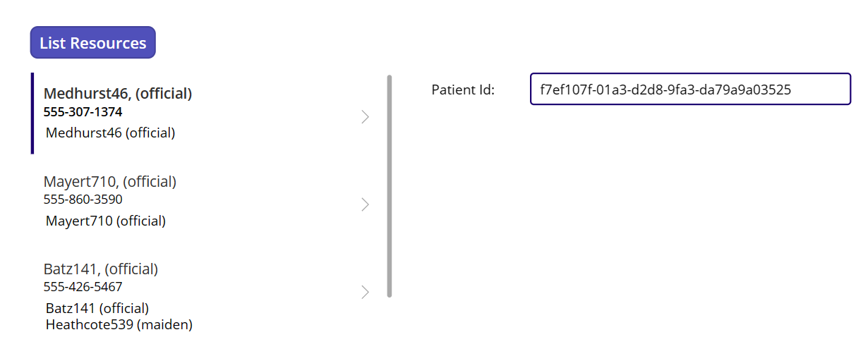
Task: Select the Medhurst46, (official) title
Action: pos(118,93)
